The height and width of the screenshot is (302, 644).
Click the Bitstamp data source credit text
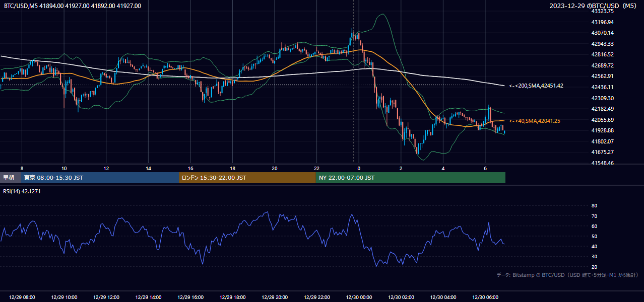(x=567, y=275)
